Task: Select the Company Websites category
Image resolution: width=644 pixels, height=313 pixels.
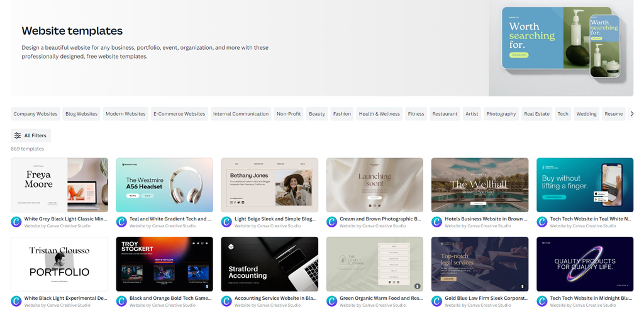Action: point(35,114)
